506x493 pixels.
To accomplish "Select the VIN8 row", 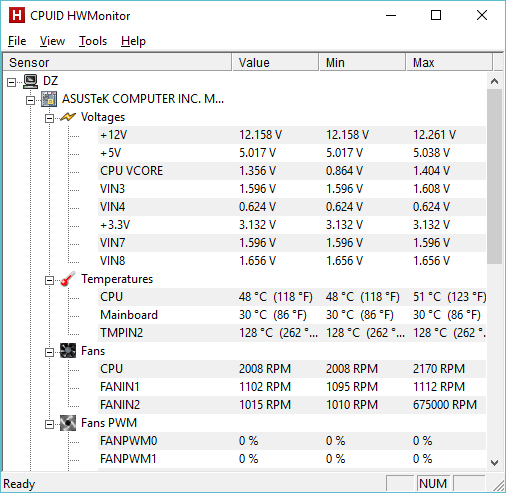I will click(292, 261).
